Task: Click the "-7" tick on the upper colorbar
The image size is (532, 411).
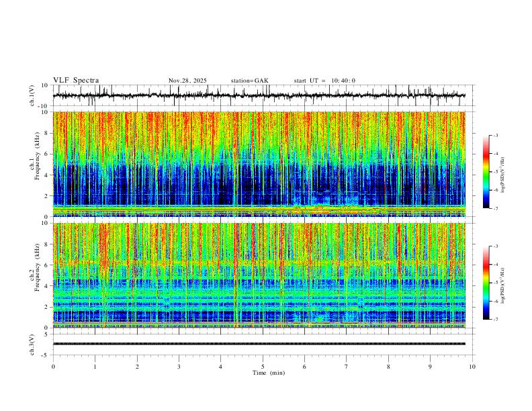Action: click(x=496, y=209)
